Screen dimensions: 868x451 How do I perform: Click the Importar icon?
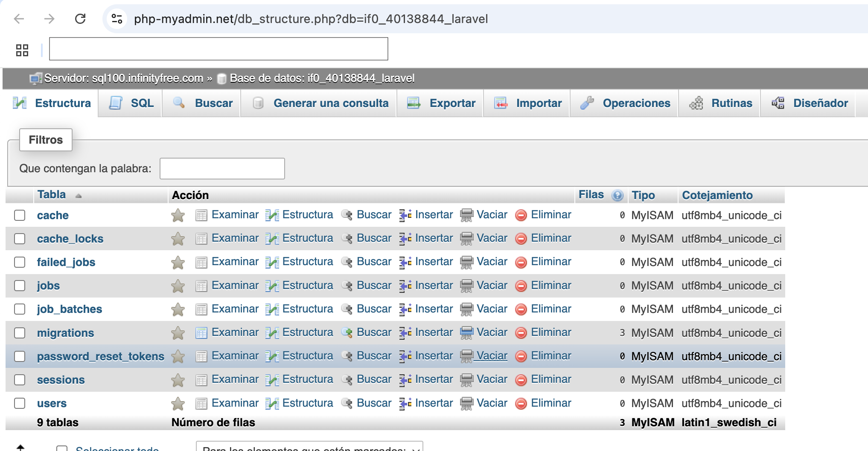pyautogui.click(x=501, y=103)
